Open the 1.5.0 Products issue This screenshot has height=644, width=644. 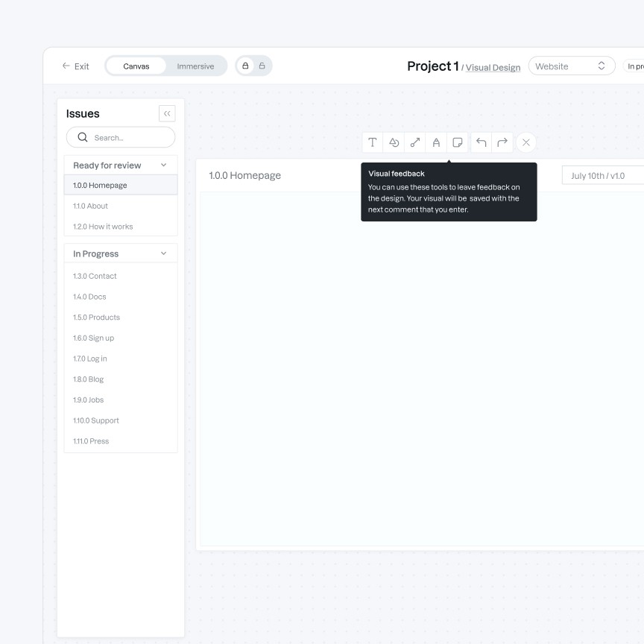121,317
